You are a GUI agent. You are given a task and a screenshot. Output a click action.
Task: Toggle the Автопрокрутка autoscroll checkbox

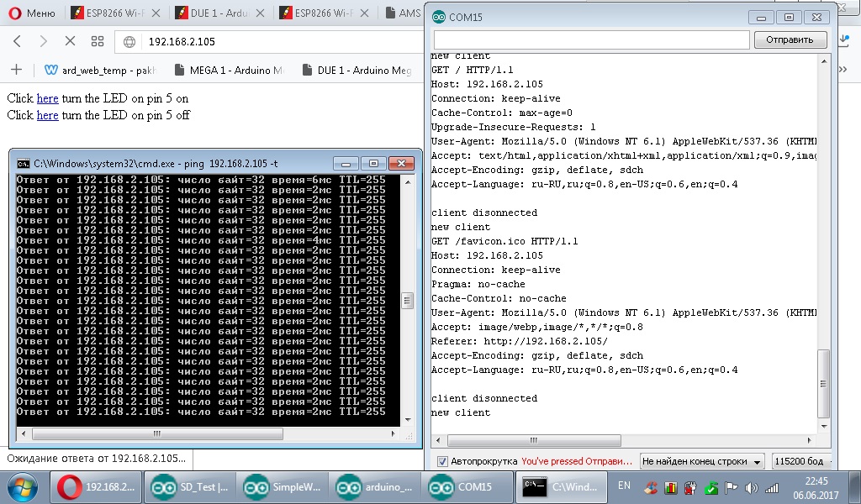click(x=441, y=460)
